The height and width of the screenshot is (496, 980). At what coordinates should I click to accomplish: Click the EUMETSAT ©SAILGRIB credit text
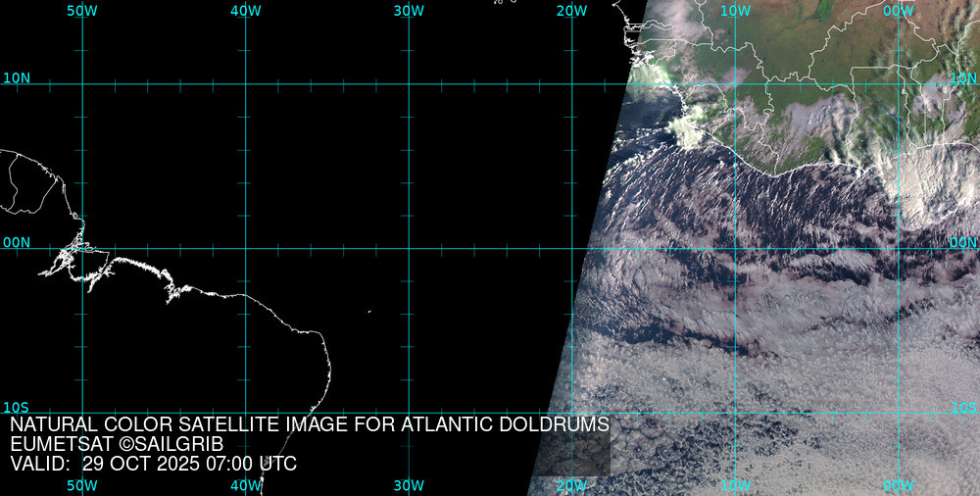pyautogui.click(x=120, y=444)
